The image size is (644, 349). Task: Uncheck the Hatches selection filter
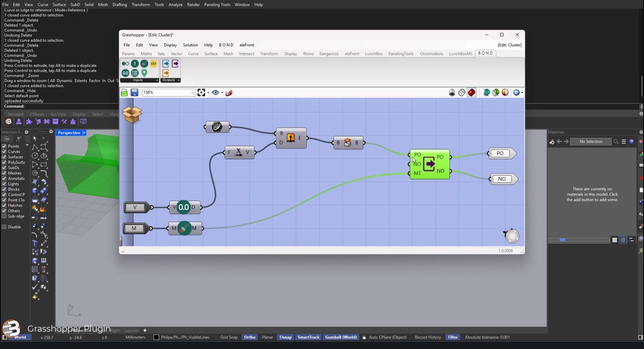(x=4, y=205)
